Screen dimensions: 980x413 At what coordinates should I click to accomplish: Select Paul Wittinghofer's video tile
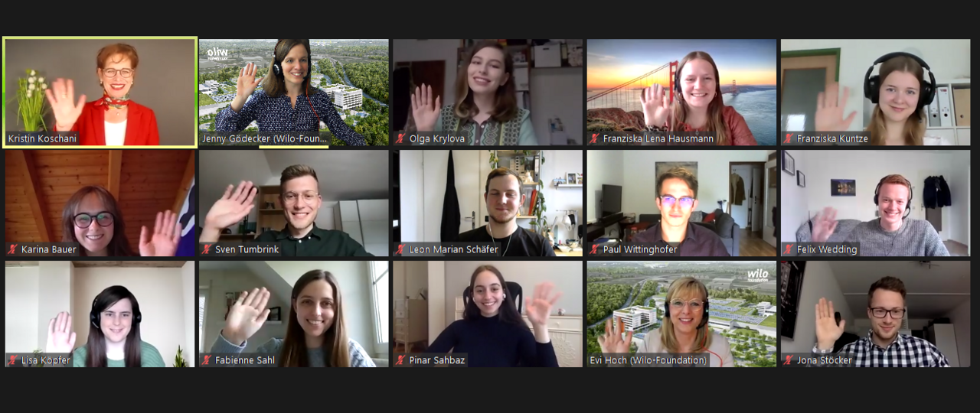(682, 203)
